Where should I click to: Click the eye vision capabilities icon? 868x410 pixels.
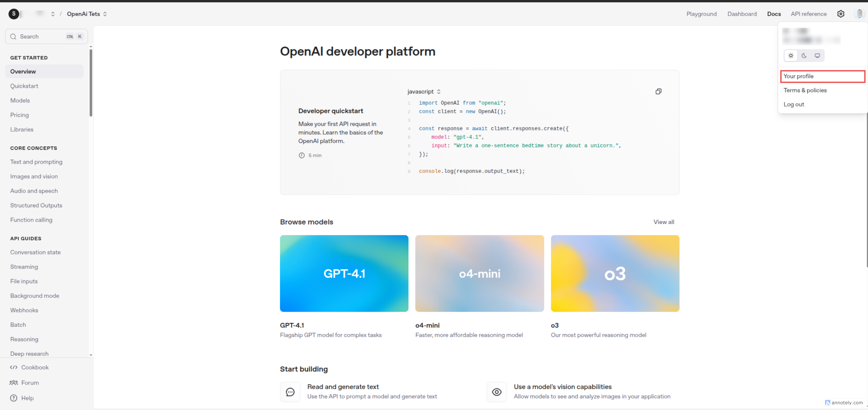(x=496, y=392)
